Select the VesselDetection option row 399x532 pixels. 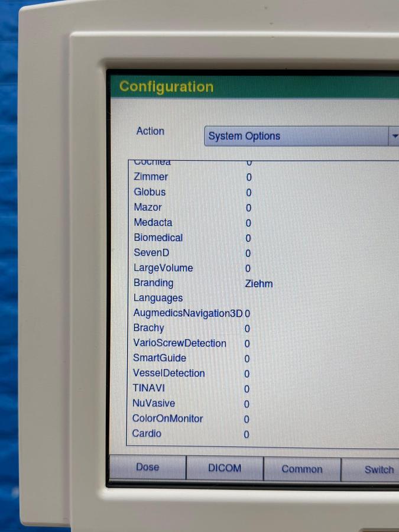tap(263, 374)
